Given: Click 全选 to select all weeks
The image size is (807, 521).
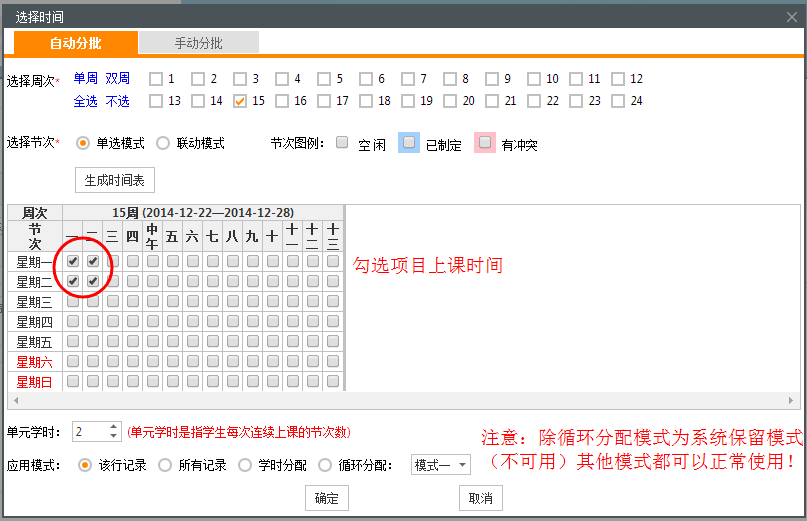Looking at the screenshot, I should (x=86, y=101).
